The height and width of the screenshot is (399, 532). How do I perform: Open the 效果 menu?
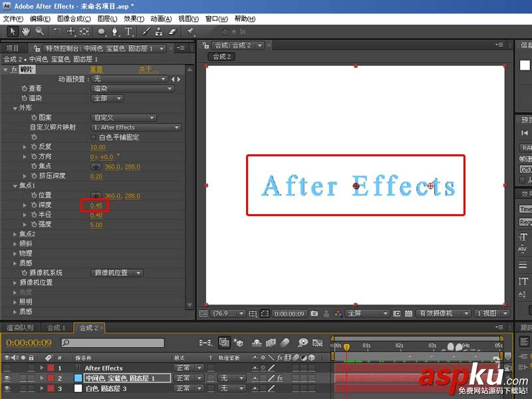click(x=134, y=19)
